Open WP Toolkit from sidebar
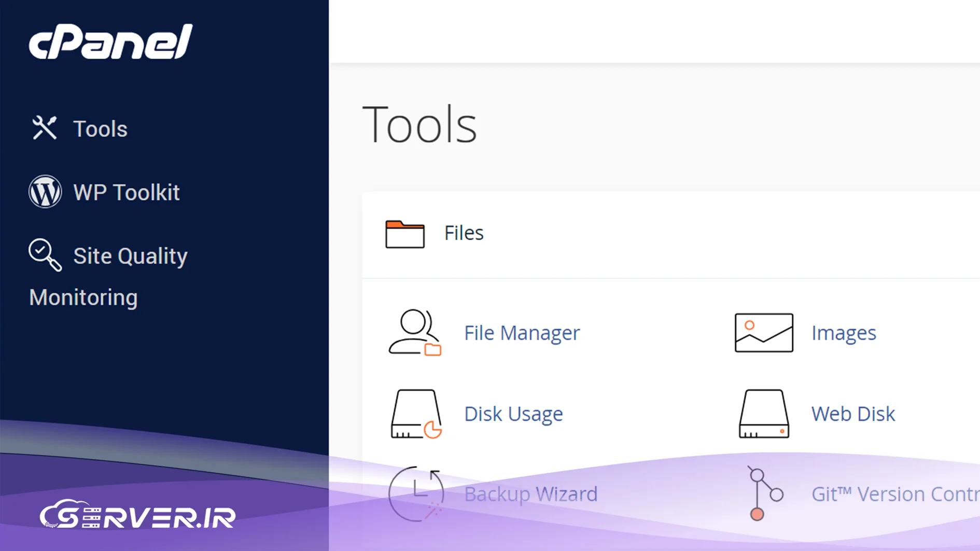Image resolution: width=980 pixels, height=551 pixels. [x=127, y=192]
